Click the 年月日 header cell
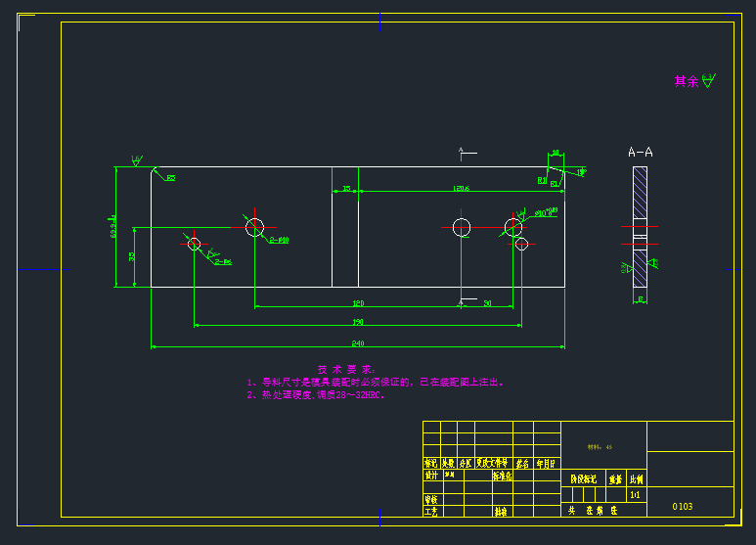Viewport: 756px width, 545px height. pyautogui.click(x=546, y=464)
